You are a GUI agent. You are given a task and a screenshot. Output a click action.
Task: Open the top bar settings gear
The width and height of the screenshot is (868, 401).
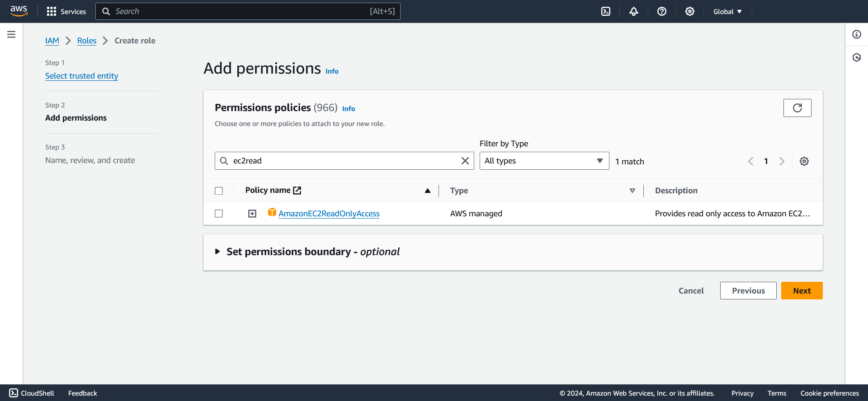(690, 11)
